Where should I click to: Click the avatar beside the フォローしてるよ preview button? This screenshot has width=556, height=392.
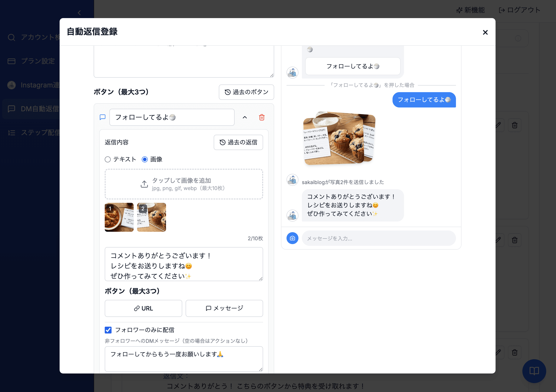(x=292, y=73)
